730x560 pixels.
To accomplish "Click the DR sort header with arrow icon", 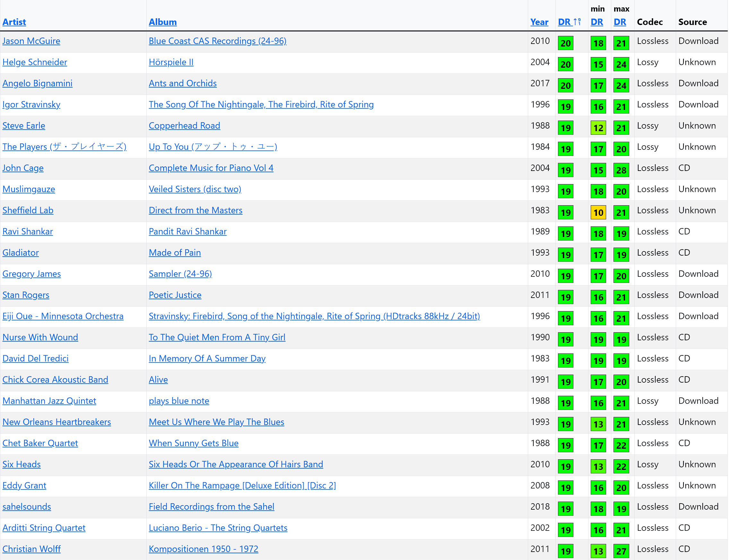I will tap(570, 22).
